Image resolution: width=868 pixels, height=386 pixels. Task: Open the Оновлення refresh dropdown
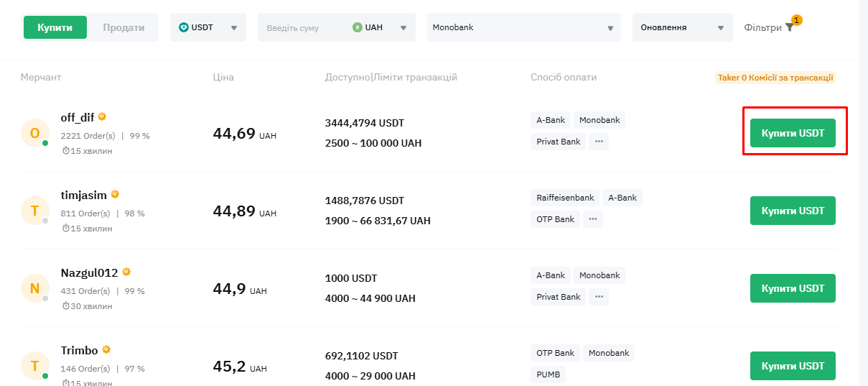coord(683,27)
